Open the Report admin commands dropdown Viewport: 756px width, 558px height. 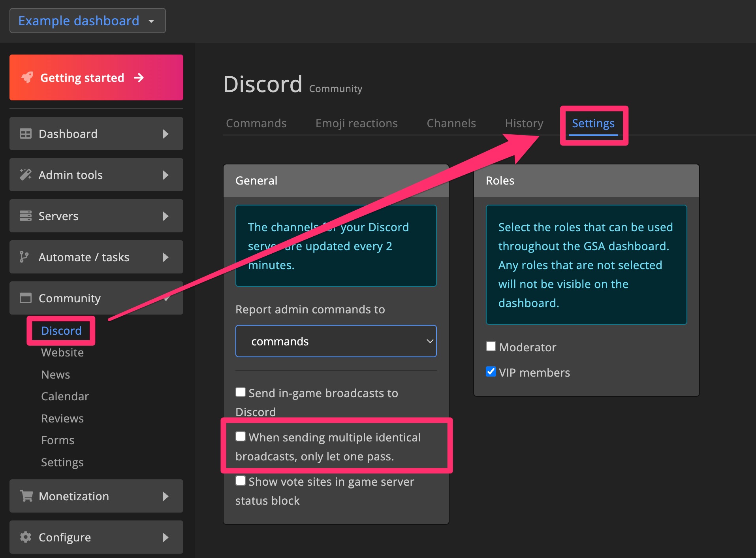[x=336, y=341]
